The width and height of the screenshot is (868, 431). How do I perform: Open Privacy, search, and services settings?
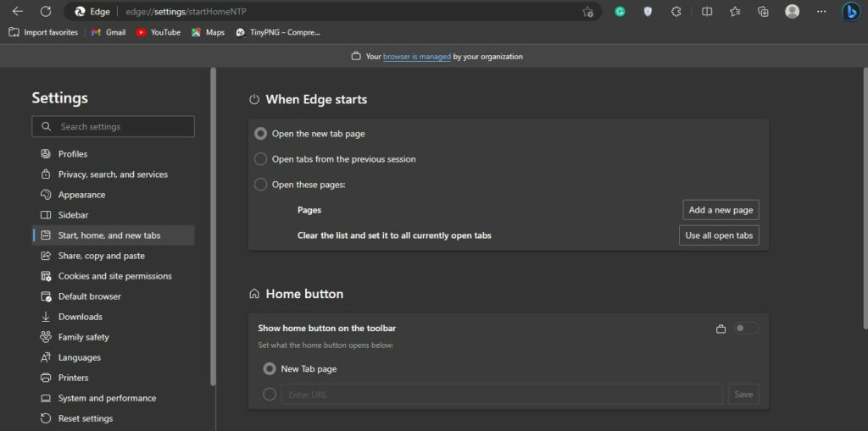click(113, 174)
